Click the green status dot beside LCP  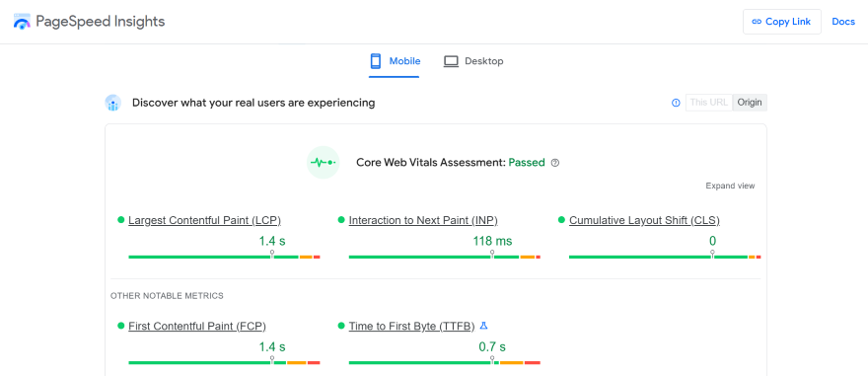click(x=120, y=220)
